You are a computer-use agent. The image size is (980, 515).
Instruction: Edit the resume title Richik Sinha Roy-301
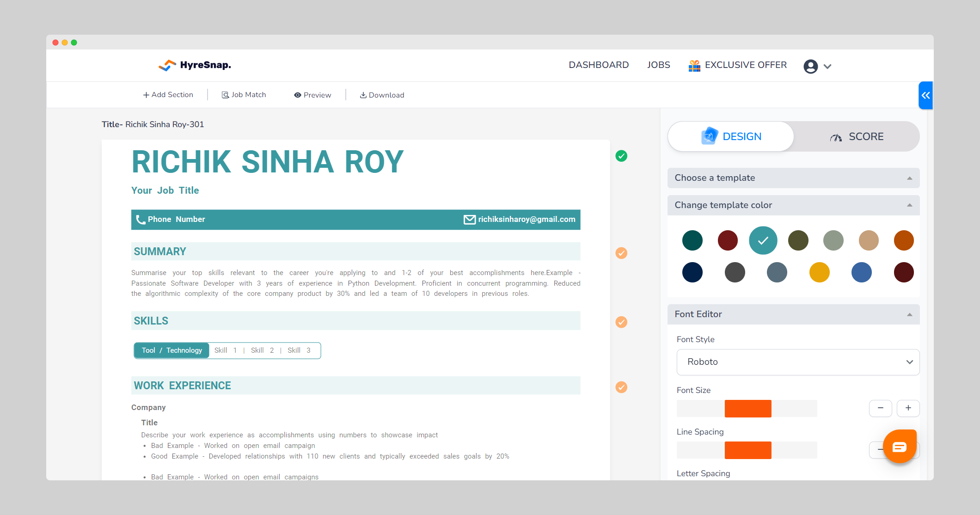tap(165, 124)
